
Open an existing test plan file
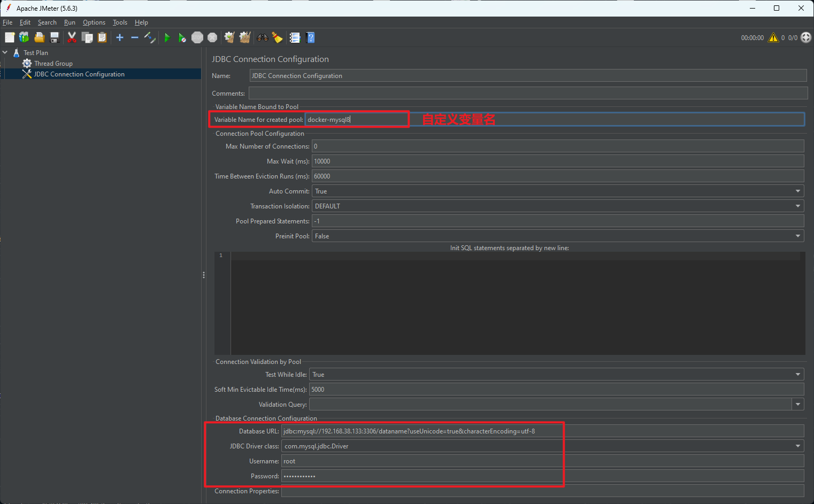[x=39, y=37]
